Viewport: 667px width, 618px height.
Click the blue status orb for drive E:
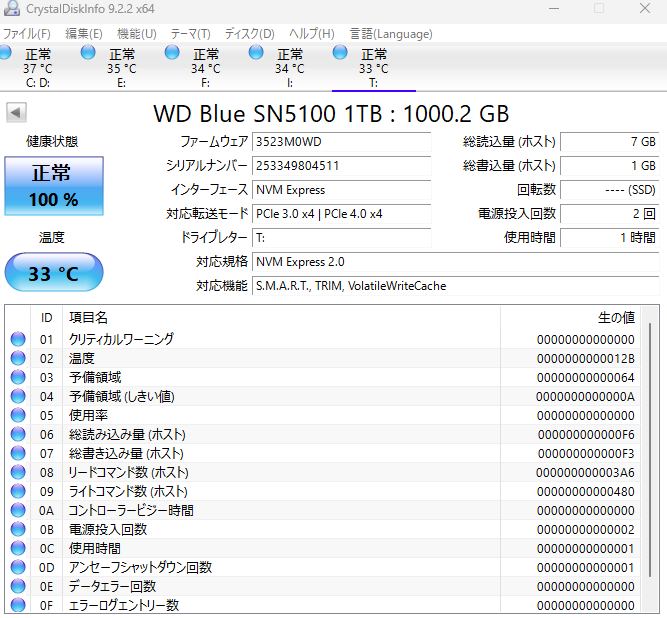(88, 52)
